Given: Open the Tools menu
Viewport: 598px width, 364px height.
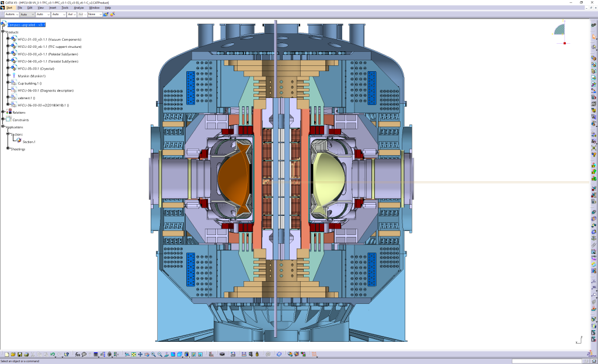Looking at the screenshot, I should pyautogui.click(x=65, y=8).
